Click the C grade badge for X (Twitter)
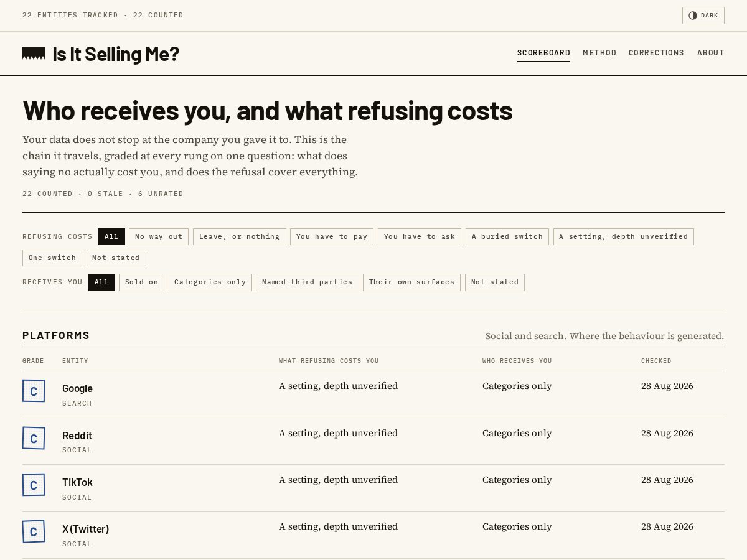 pos(34,531)
